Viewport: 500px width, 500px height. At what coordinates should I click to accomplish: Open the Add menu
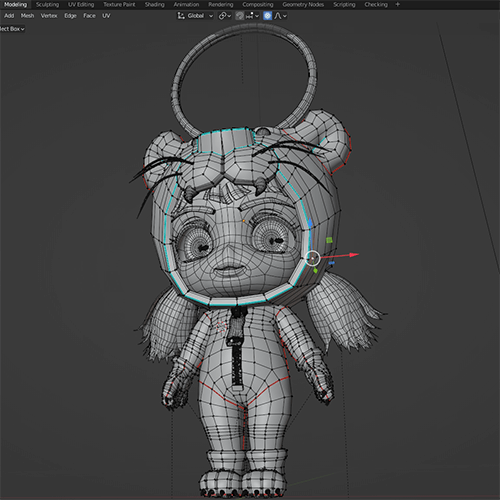[x=9, y=16]
